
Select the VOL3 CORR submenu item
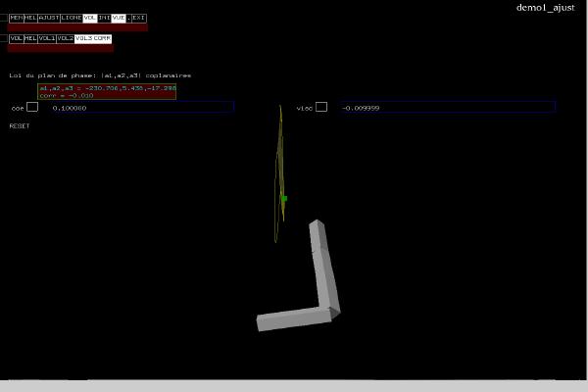point(94,38)
